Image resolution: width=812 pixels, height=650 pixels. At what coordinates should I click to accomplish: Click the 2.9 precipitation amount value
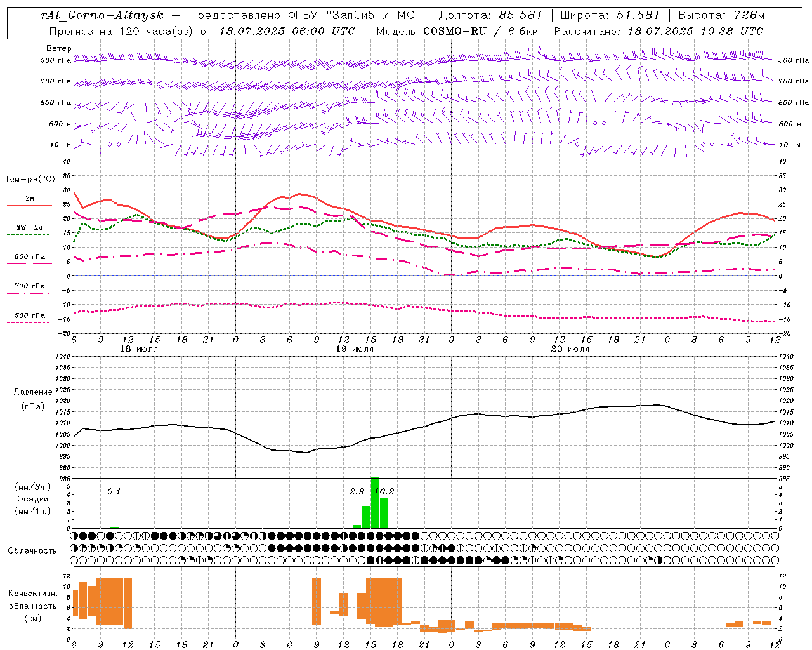click(x=357, y=491)
